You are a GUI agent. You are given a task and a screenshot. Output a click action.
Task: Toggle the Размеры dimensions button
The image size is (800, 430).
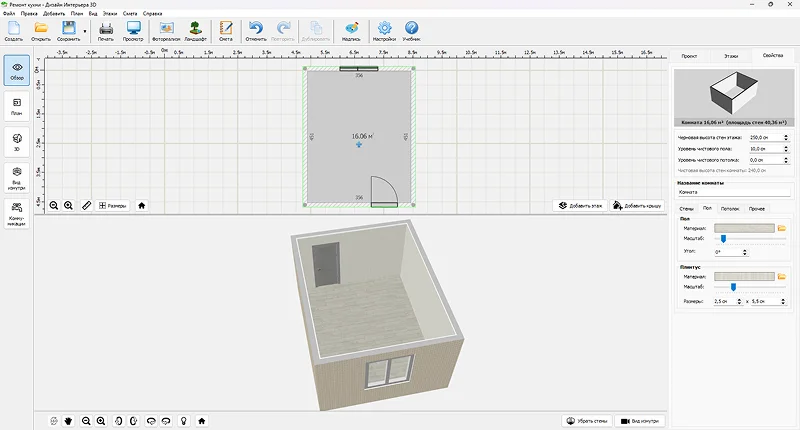pyautogui.click(x=113, y=206)
